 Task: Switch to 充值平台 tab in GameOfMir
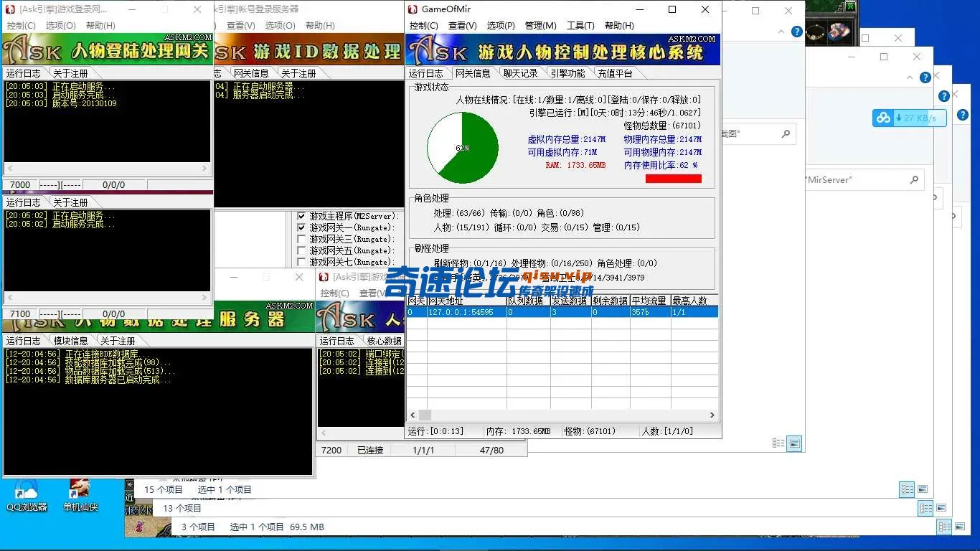click(615, 73)
